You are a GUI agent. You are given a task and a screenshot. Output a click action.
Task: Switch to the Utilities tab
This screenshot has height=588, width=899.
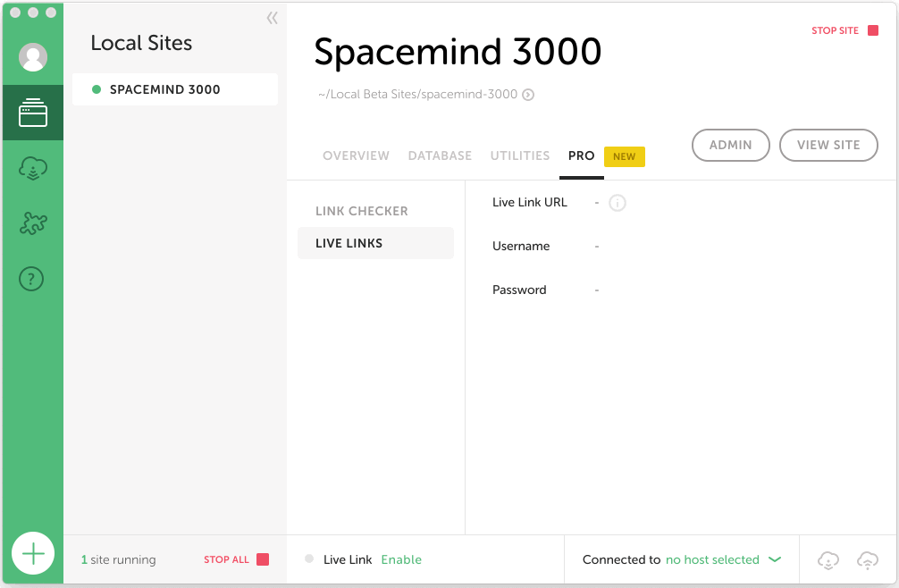[520, 155]
